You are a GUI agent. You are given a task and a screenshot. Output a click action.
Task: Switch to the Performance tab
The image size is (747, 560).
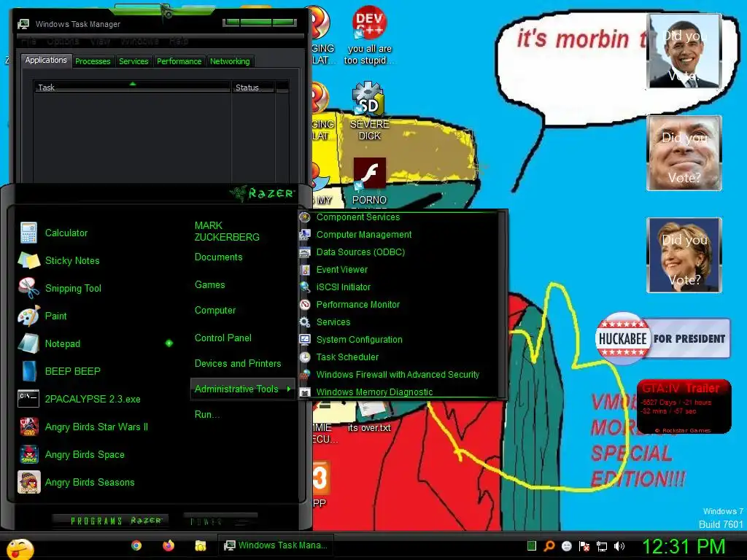pyautogui.click(x=179, y=61)
